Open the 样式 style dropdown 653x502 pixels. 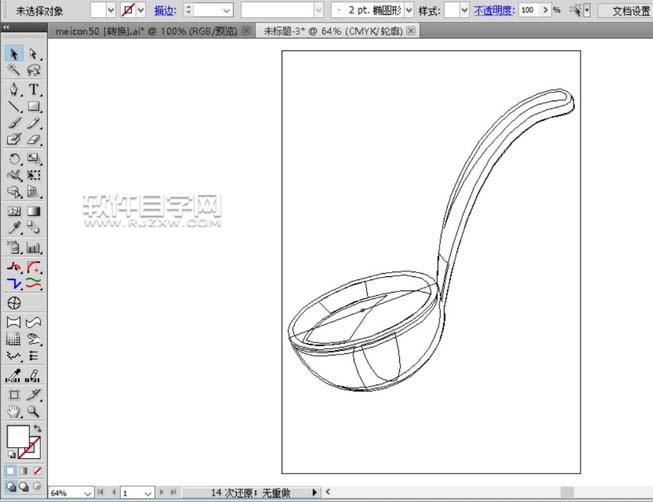coord(457,10)
